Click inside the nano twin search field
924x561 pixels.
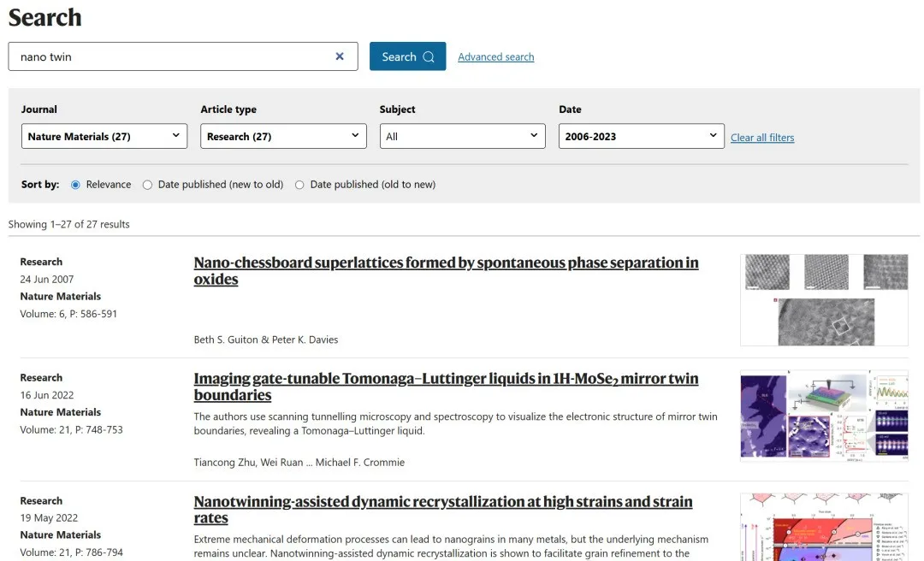pos(171,56)
